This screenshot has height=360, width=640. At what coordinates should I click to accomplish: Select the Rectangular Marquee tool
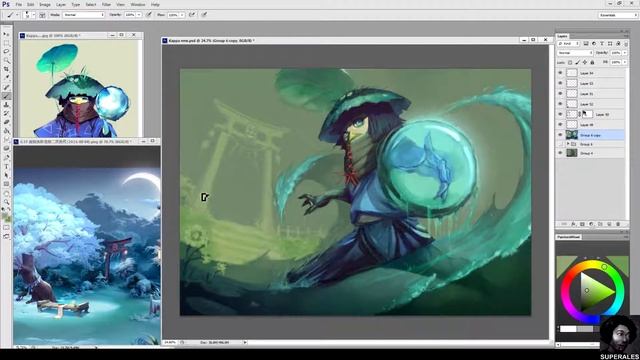tap(6, 43)
